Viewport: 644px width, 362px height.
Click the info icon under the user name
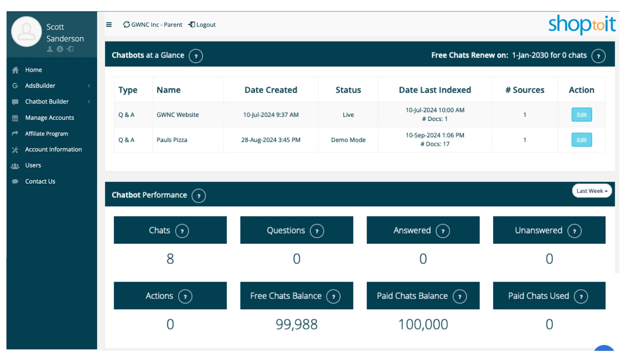point(60,49)
